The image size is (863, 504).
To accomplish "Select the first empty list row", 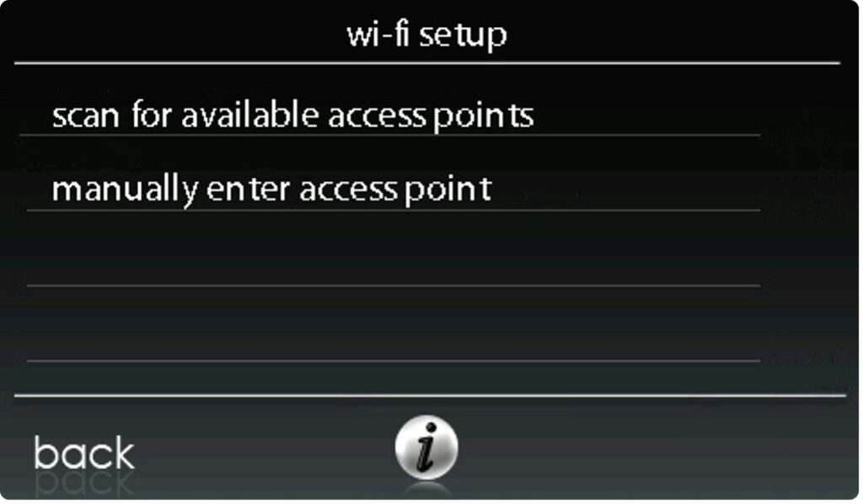I will tap(394, 249).
